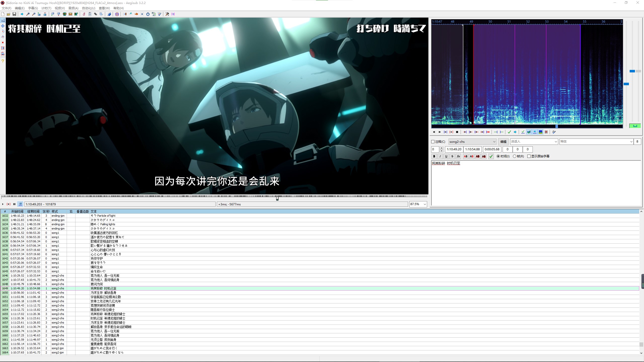The height and width of the screenshot is (362, 644).
Task: Toggle karaoke mode microphone icon
Action: pyautogui.click(x=554, y=132)
